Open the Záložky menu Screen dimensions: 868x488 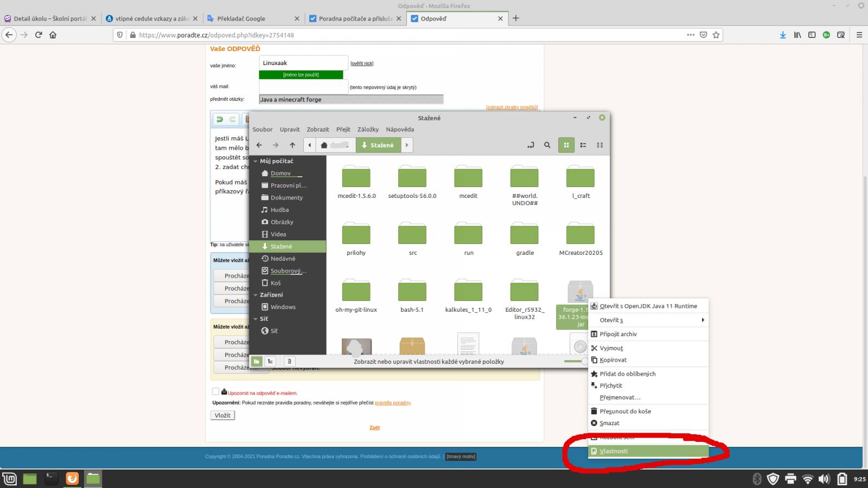coord(368,130)
